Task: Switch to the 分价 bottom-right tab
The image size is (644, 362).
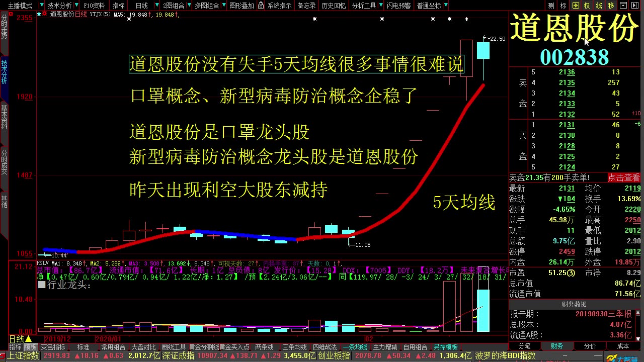Action: click(x=590, y=346)
